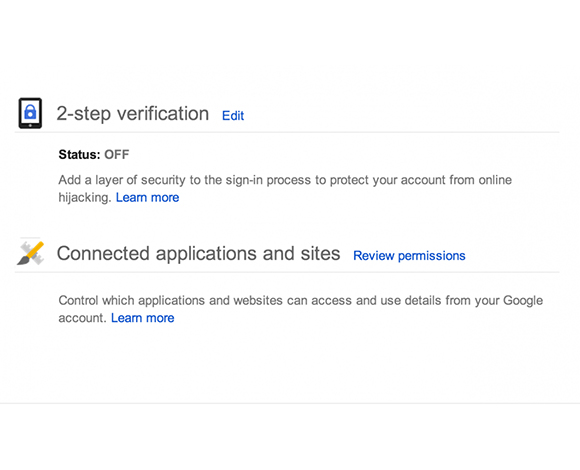Screen dimensions: 580x470
Task: Click the 2-step verification lock tablet icon
Action: click(30, 113)
